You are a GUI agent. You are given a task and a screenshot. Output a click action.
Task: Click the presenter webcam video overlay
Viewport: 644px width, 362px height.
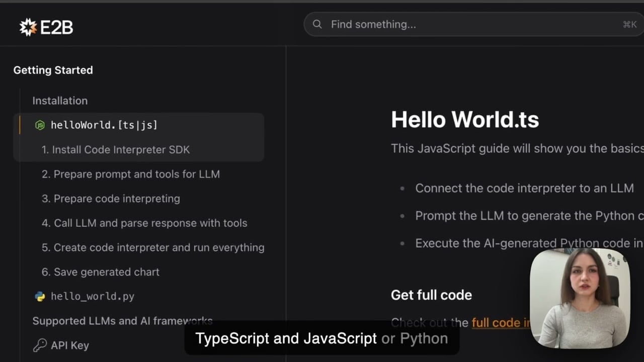tap(580, 298)
